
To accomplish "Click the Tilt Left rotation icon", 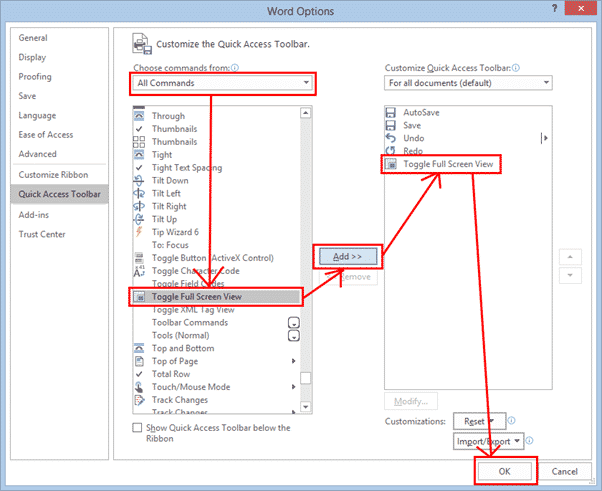I will 140,193.
